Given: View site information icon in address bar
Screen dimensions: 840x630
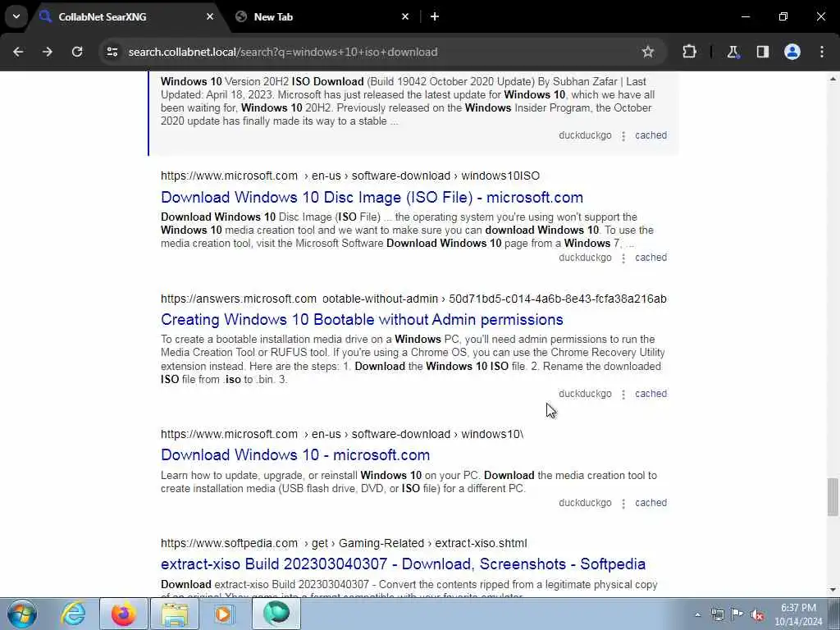Looking at the screenshot, I should tap(112, 52).
